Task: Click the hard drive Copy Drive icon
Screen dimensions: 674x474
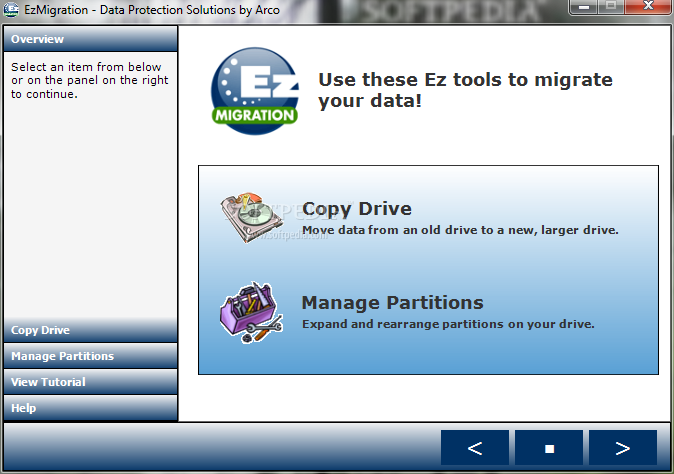Action: pos(252,218)
